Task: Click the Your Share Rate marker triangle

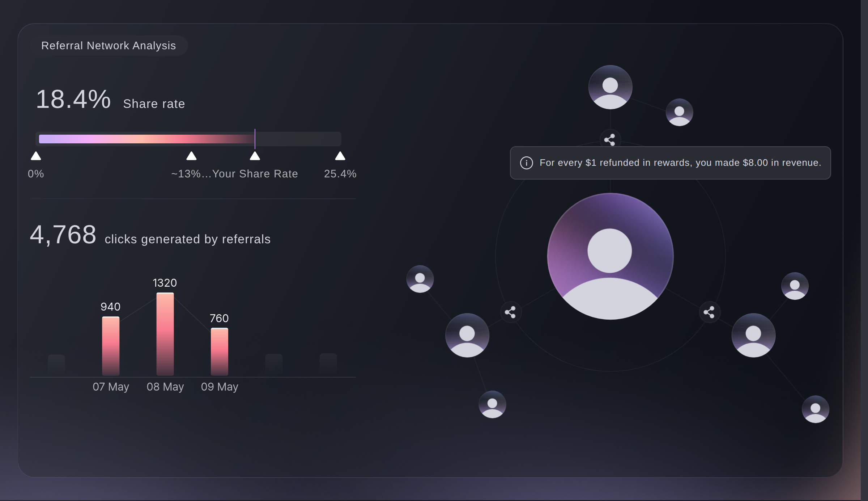Action: coord(255,156)
